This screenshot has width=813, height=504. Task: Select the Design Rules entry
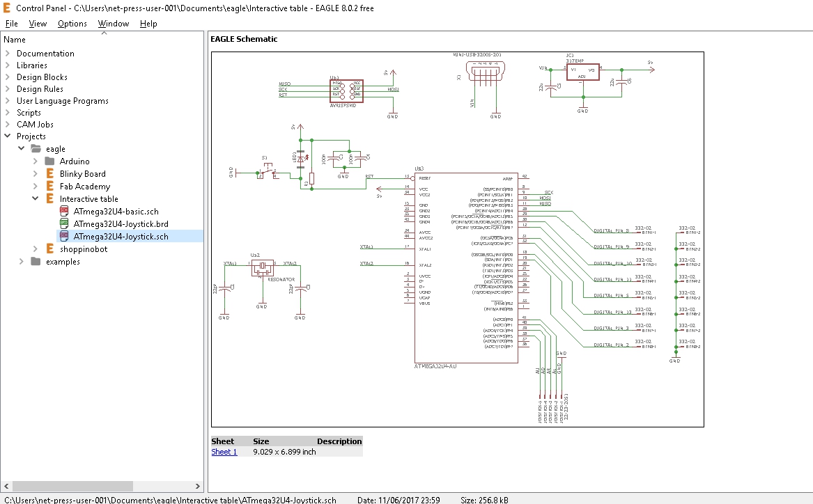pos(40,89)
